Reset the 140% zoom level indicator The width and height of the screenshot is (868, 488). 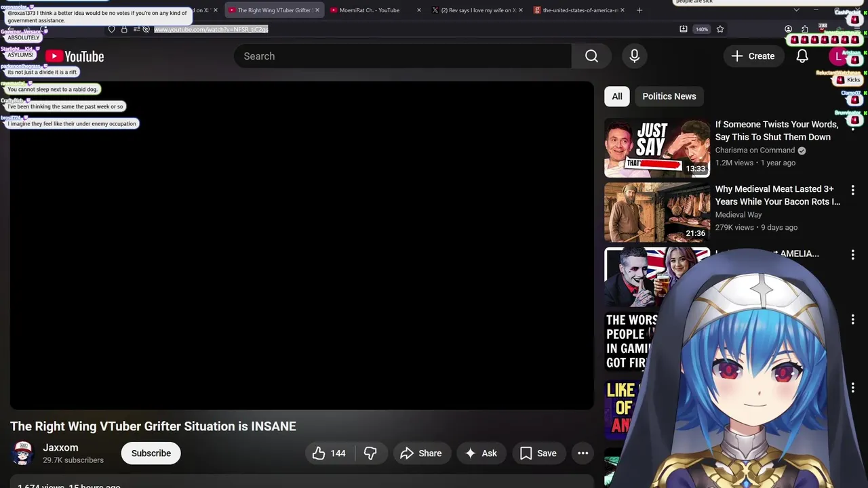tap(702, 29)
